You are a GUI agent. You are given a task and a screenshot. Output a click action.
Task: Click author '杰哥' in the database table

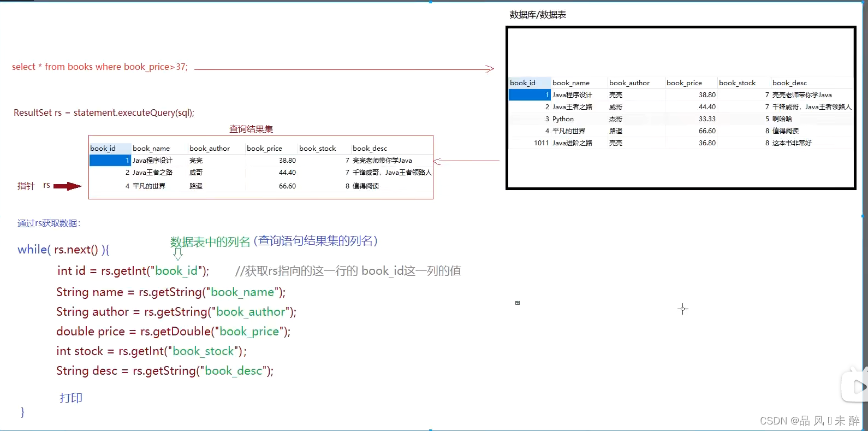coord(615,119)
